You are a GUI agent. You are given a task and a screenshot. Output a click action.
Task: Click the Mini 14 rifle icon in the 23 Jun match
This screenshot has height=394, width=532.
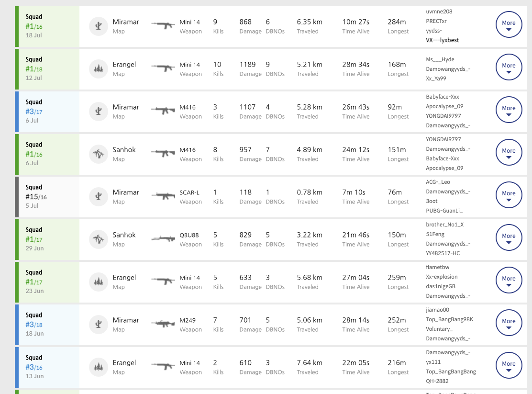click(163, 281)
